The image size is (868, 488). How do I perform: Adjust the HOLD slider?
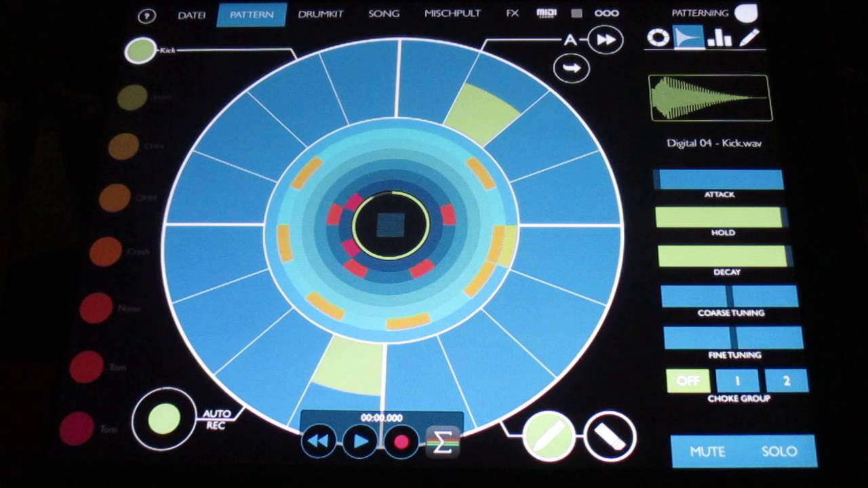click(720, 217)
